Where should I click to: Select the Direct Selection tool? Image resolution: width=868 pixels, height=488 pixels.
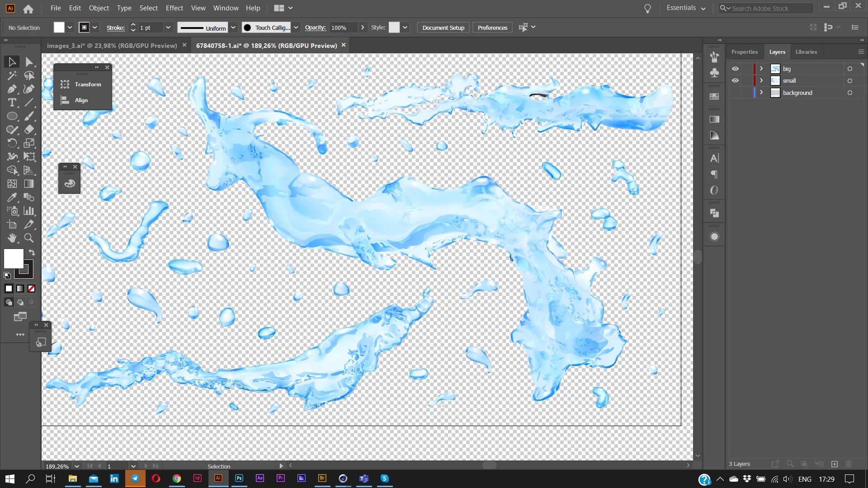29,62
